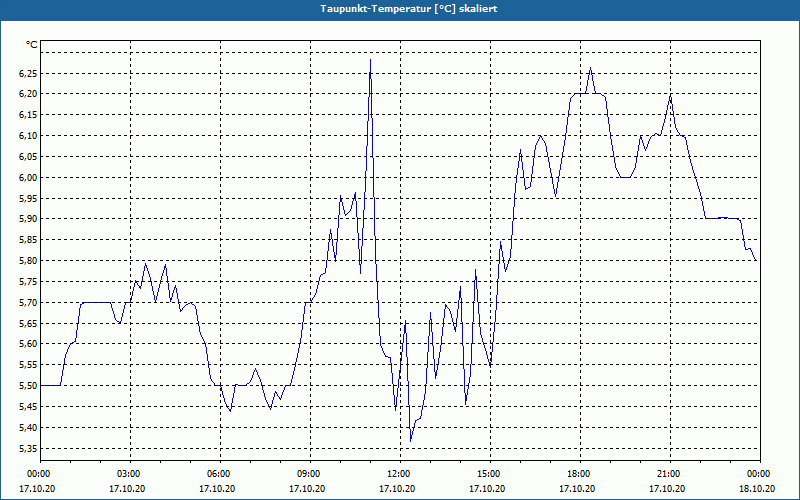Select the 6,20 y-axis value
Screen dimensions: 800x500
28,94
